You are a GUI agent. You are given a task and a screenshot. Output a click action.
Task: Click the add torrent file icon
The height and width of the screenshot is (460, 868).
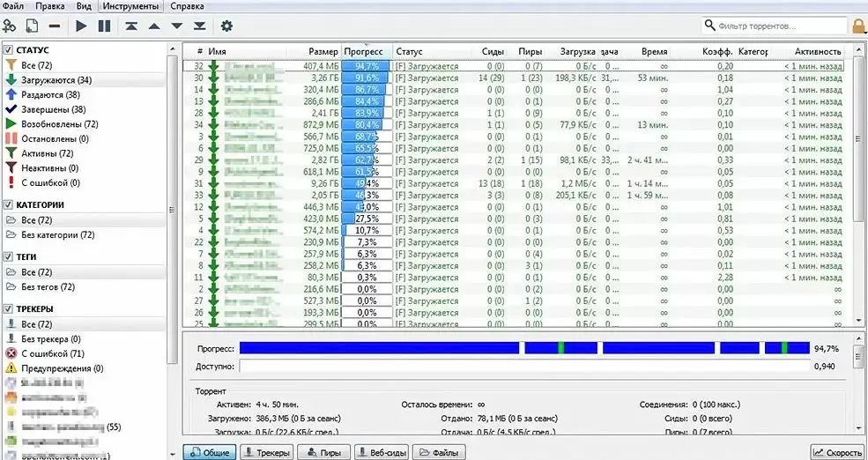(33, 26)
